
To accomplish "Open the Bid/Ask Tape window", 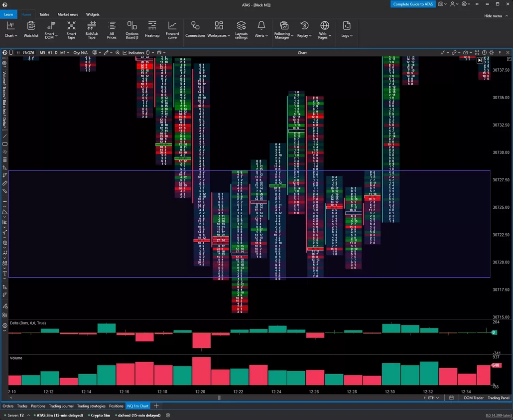I will 92,29.
